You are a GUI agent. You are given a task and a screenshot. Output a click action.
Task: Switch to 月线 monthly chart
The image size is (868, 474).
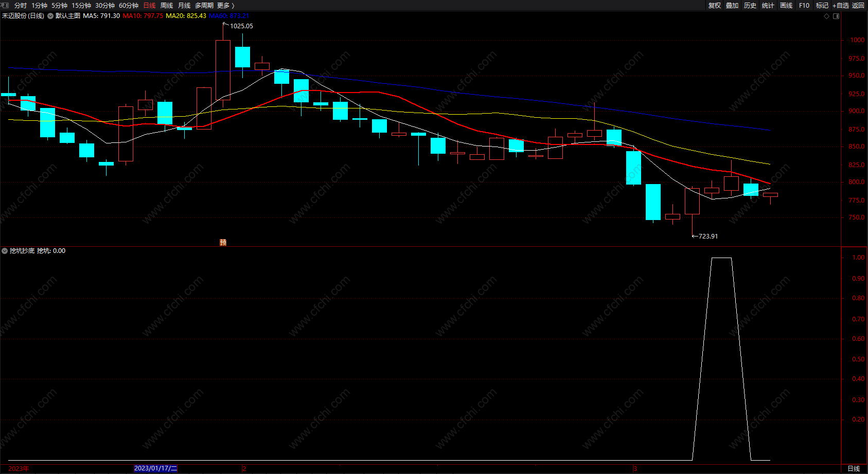coord(184,6)
